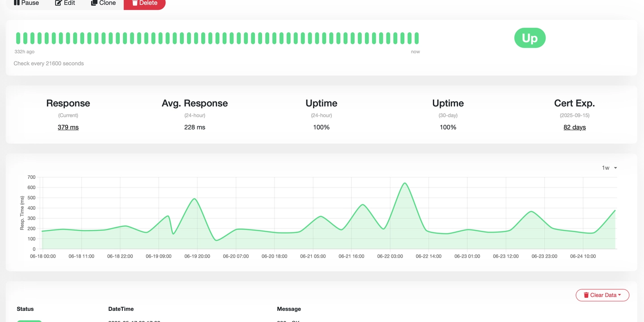Clone this monitor

click(103, 3)
